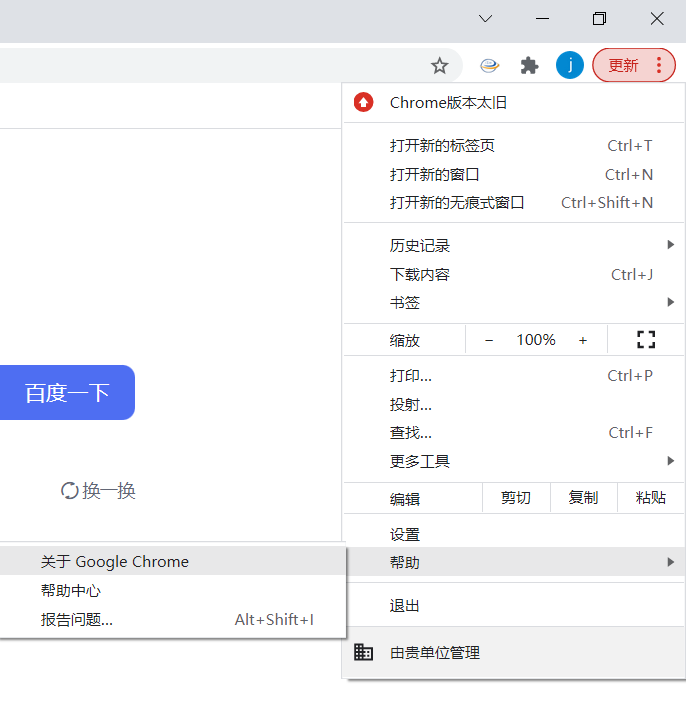
Task: Click the organization building icon
Action: (x=363, y=652)
